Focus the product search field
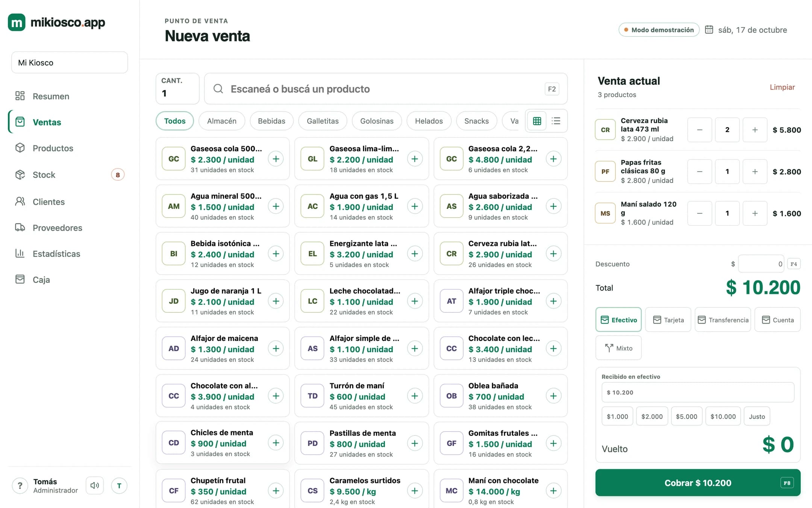Screen dimensions: 812x508 [x=386, y=89]
